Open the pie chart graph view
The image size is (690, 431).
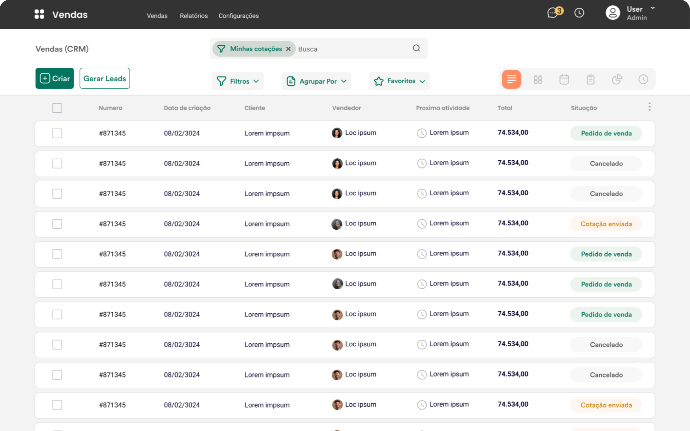coord(617,79)
